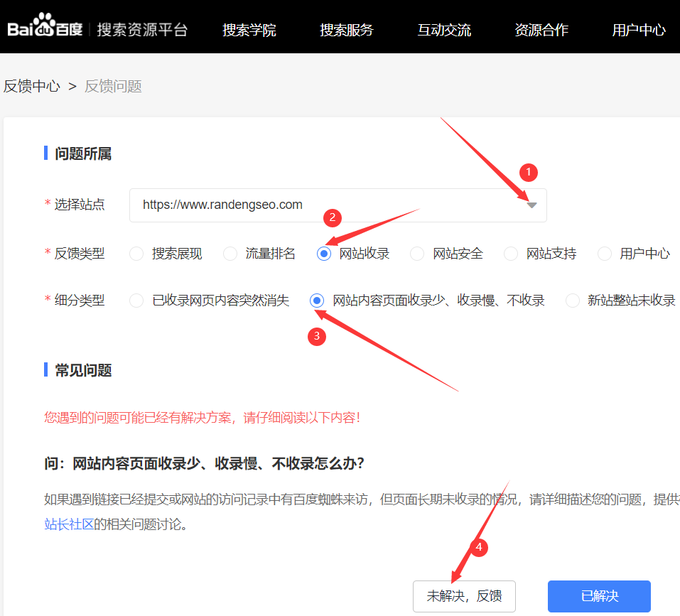
Task: Select the 用户中心 radio option
Action: pos(605,254)
